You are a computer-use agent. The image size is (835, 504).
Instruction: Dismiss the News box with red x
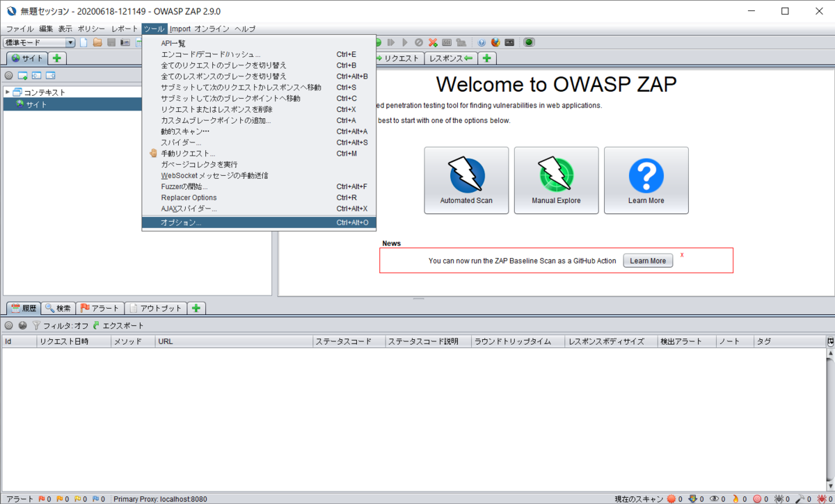[x=682, y=255]
